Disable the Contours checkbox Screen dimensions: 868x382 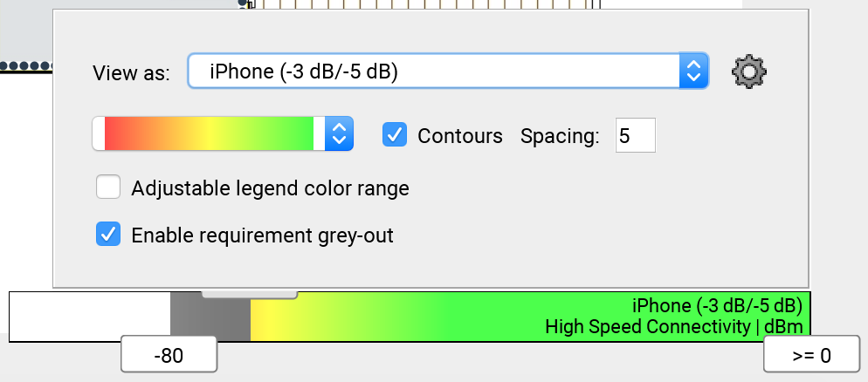tap(395, 135)
